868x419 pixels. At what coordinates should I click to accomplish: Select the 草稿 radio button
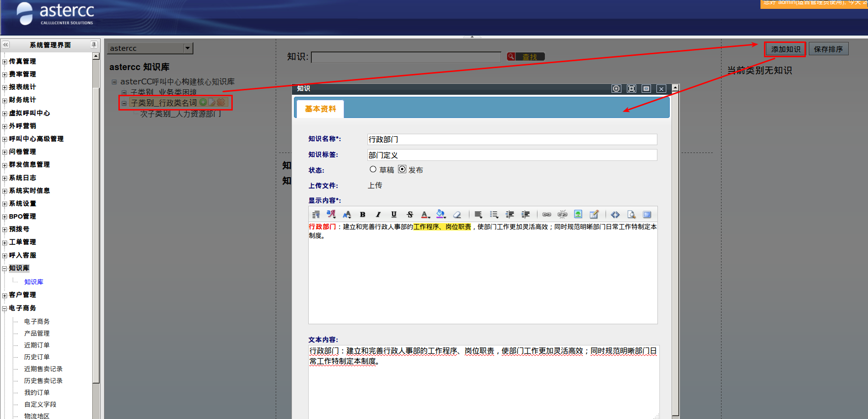coord(373,169)
